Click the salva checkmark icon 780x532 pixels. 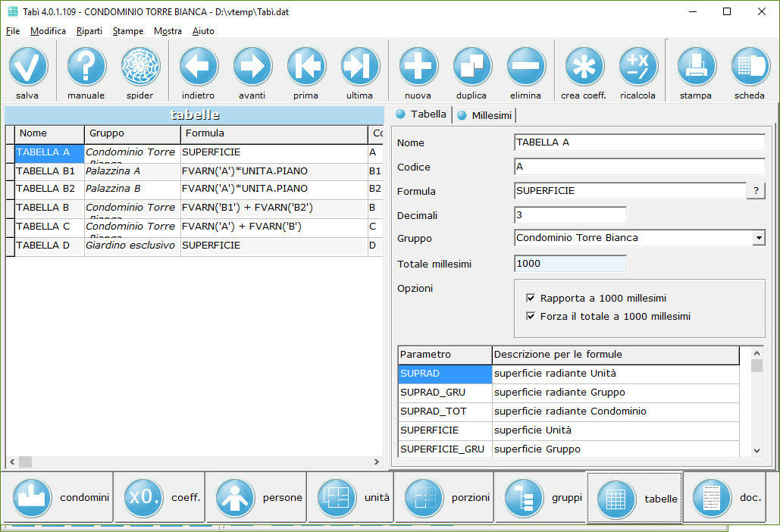point(28,67)
